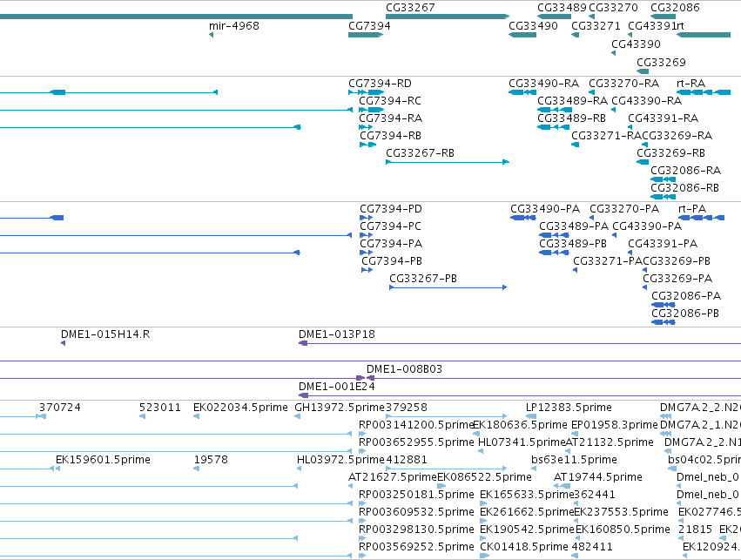Screen dimensions: 741x560
Task: Select protein CG33267-PB label
Action: [423, 279]
